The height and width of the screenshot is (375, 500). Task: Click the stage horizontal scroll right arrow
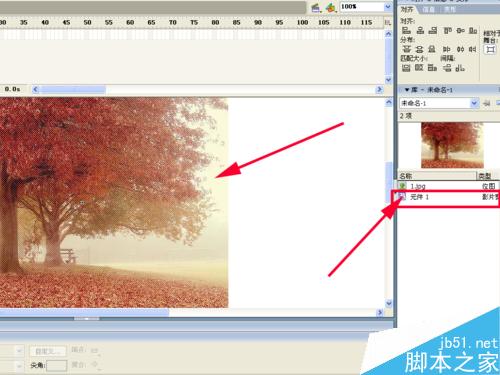click(379, 312)
